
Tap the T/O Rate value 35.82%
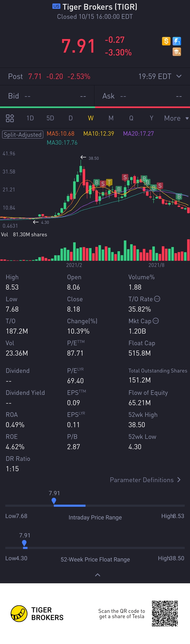[x=140, y=309]
